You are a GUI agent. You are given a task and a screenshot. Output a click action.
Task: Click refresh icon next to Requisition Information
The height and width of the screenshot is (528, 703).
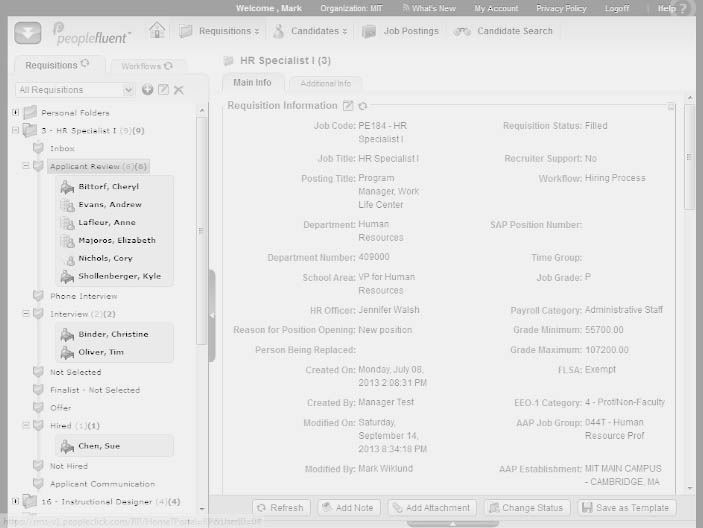coord(362,106)
